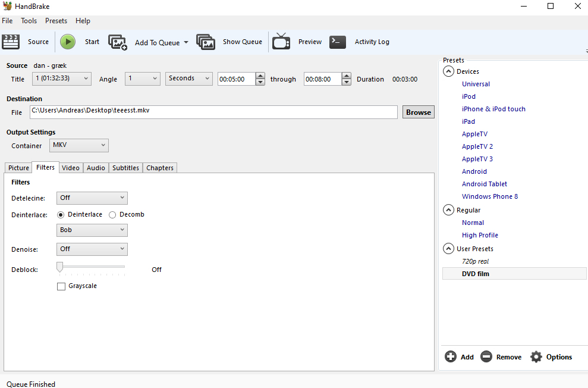588x388 pixels.
Task: Select the DVD film user preset
Action: point(514,274)
